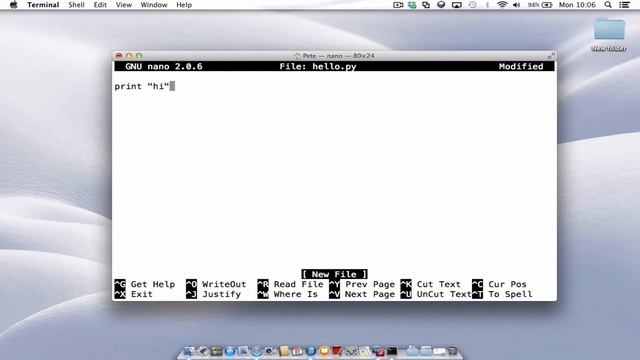Open Finder from the Dock

pyautogui.click(x=189, y=351)
